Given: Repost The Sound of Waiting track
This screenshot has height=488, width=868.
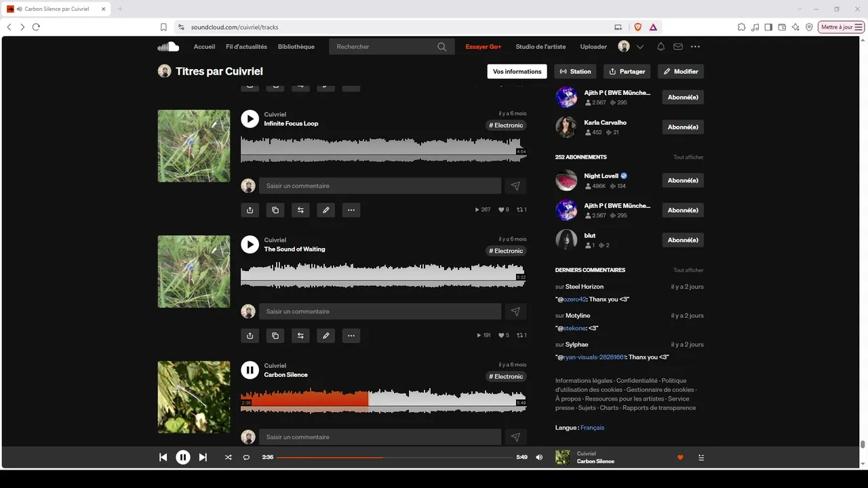Looking at the screenshot, I should (x=300, y=335).
